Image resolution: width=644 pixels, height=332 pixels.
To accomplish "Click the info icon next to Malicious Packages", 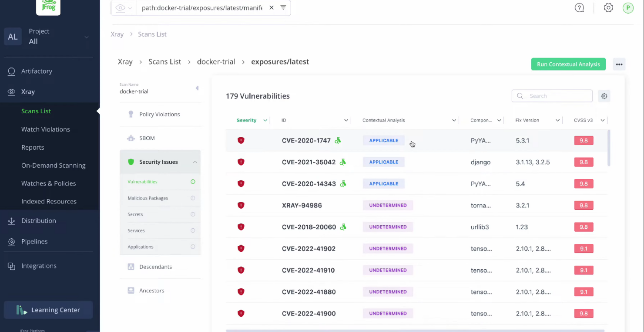I will (193, 198).
